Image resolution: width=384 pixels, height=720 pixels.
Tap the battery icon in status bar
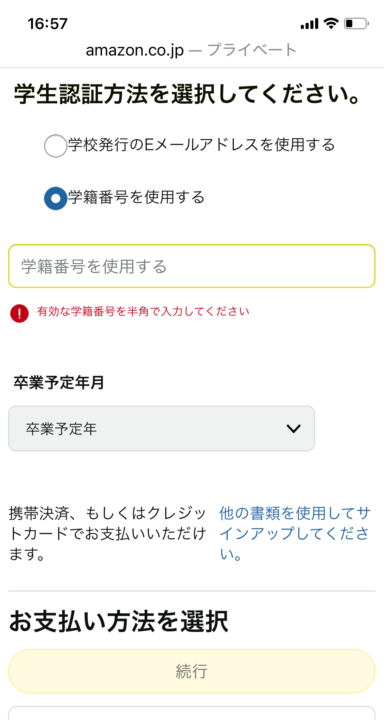356,23
